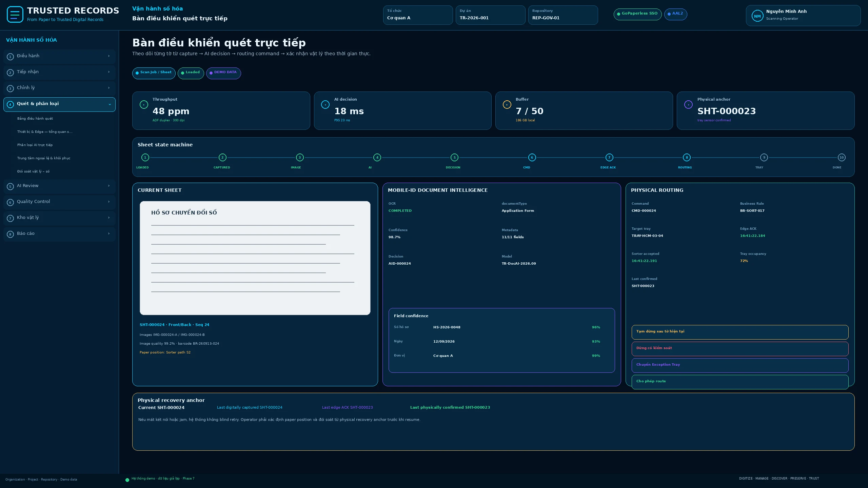Expand the Báo cáo section chevron
Viewport: 868px width, 488px height.
pos(109,233)
